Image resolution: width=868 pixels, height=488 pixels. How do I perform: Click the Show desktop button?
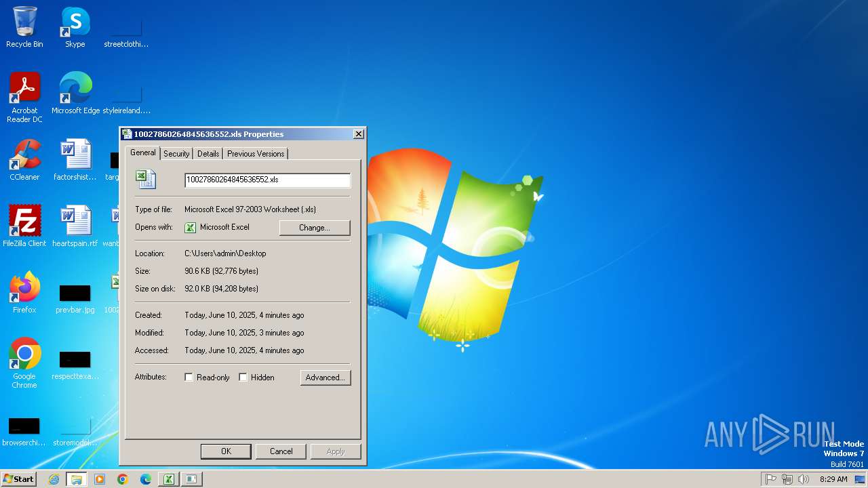[x=860, y=479]
